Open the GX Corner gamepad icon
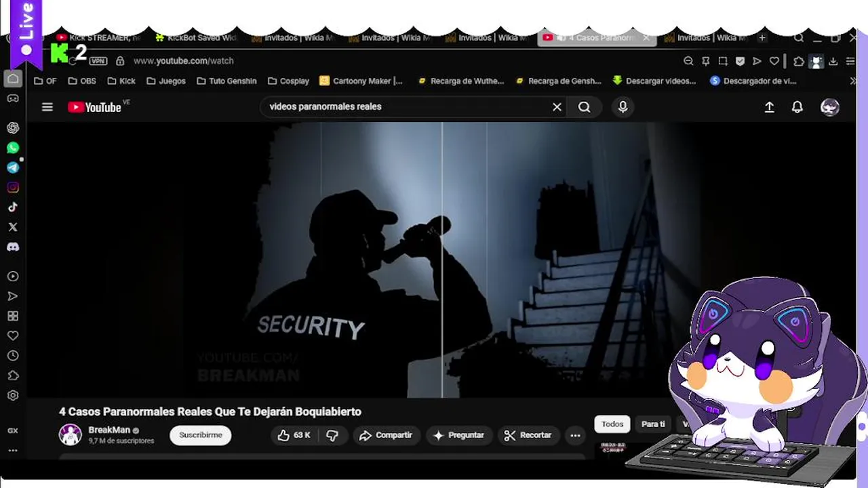The width and height of the screenshot is (868, 488). pyautogui.click(x=13, y=98)
